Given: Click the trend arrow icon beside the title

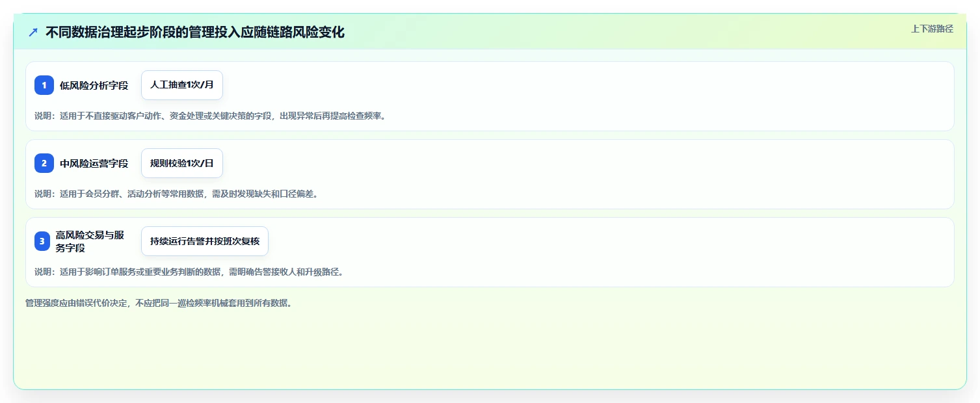Looking at the screenshot, I should coord(33,32).
